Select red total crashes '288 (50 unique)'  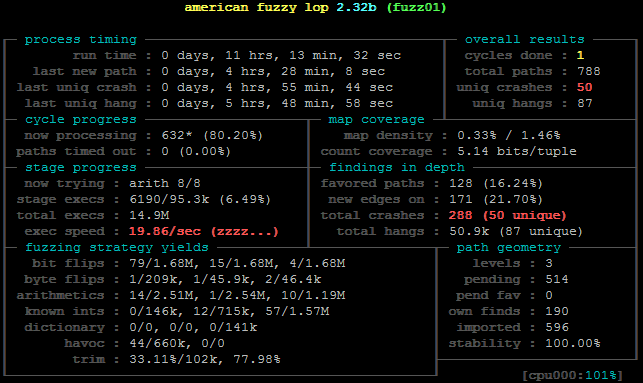pos(508,215)
